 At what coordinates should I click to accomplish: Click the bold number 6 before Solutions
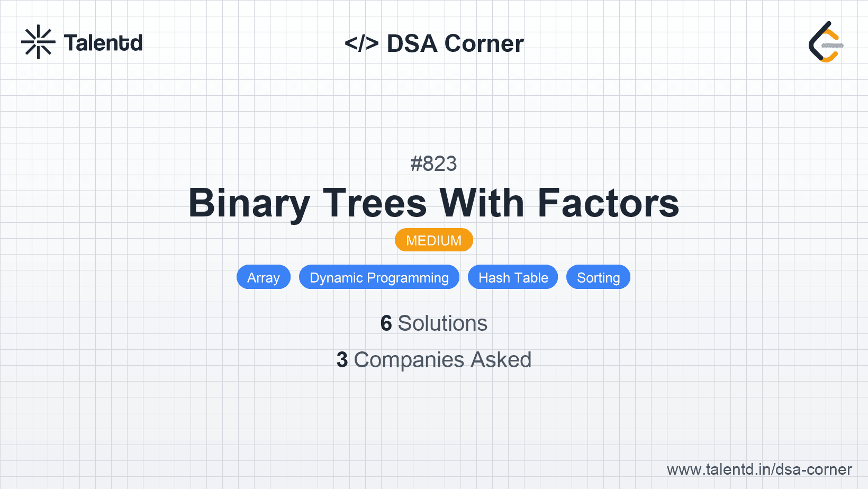[x=386, y=323]
